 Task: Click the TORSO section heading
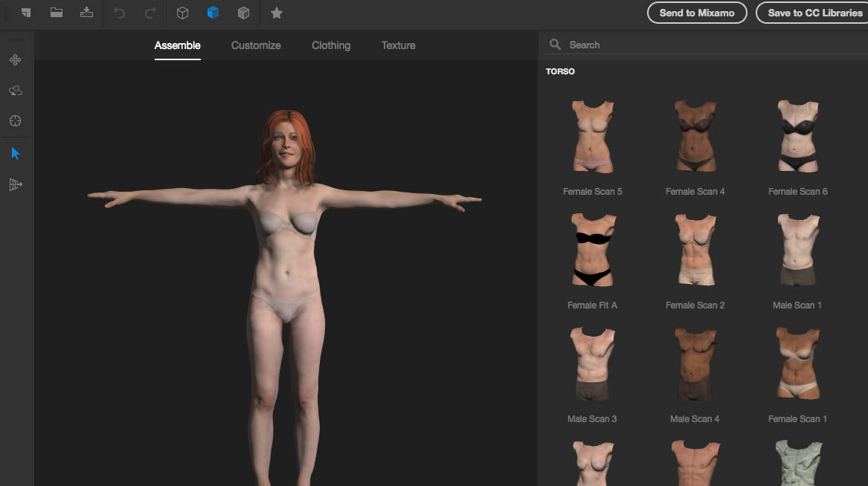(560, 71)
